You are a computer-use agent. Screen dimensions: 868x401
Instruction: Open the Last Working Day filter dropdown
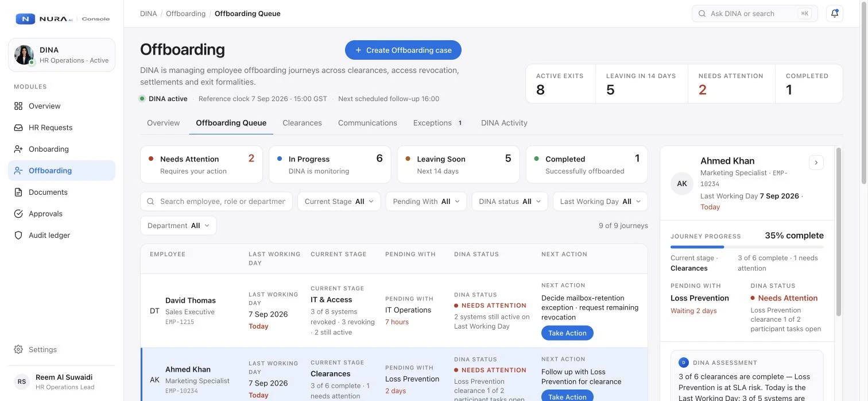pyautogui.click(x=600, y=202)
